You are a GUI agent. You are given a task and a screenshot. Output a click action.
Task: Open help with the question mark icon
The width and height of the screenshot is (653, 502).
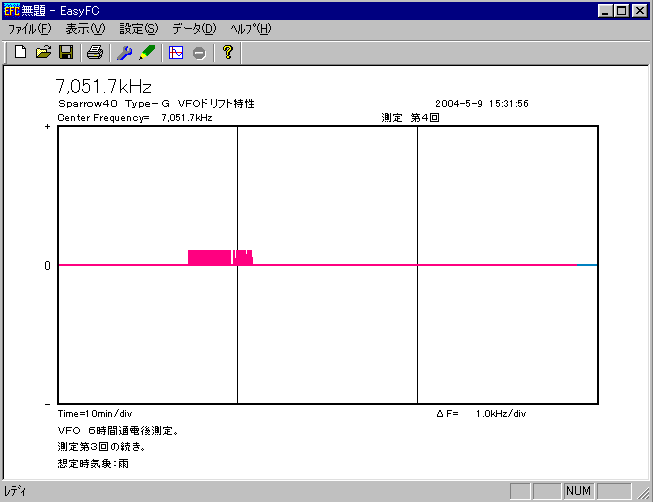pos(228,52)
